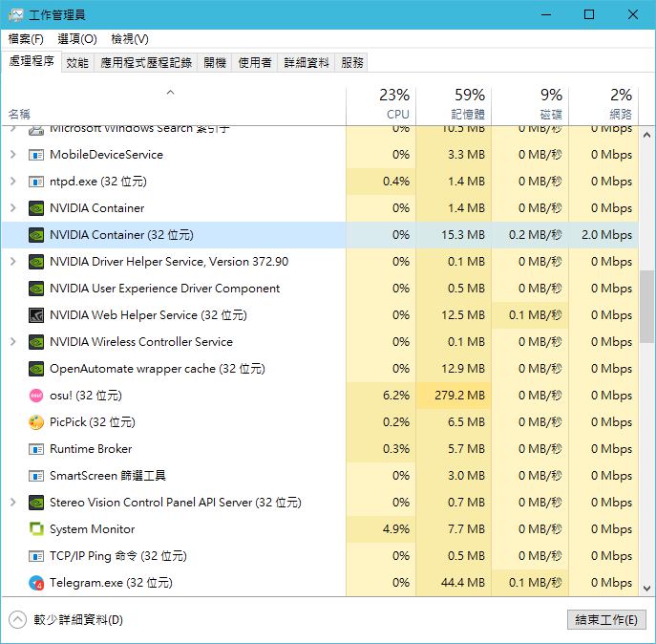The image size is (656, 644).
Task: Select TCP/IP Ping 命令 (32 位元) name
Action: (118, 556)
